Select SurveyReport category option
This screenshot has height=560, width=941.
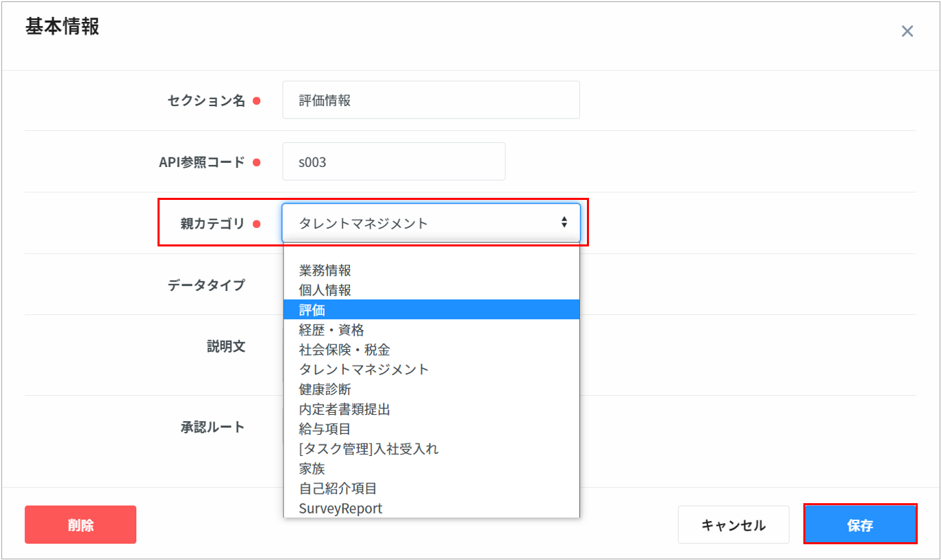[340, 509]
